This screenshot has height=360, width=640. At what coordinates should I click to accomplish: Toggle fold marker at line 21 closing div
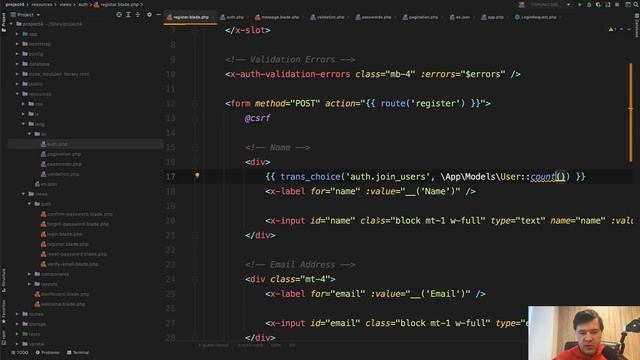coord(195,236)
